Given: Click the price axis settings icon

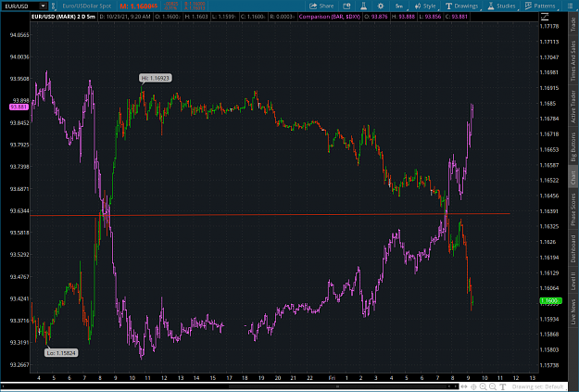Looking at the screenshot, I should [545, 17].
